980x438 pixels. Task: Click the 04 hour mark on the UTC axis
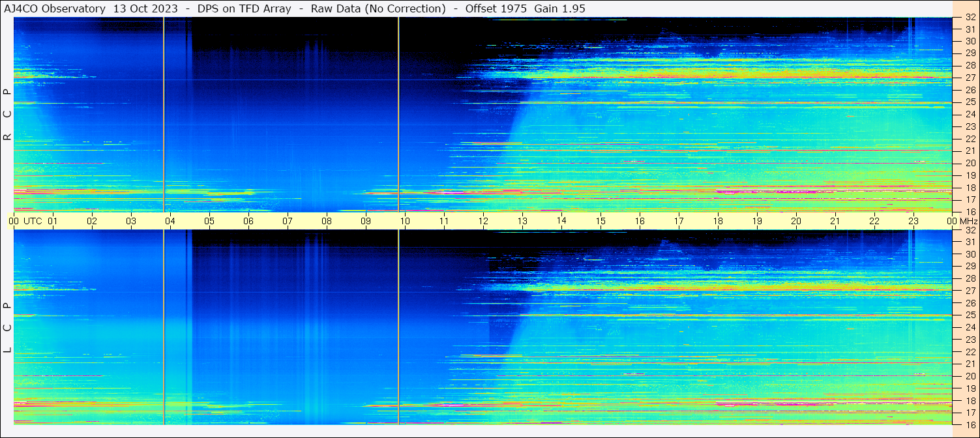point(170,221)
